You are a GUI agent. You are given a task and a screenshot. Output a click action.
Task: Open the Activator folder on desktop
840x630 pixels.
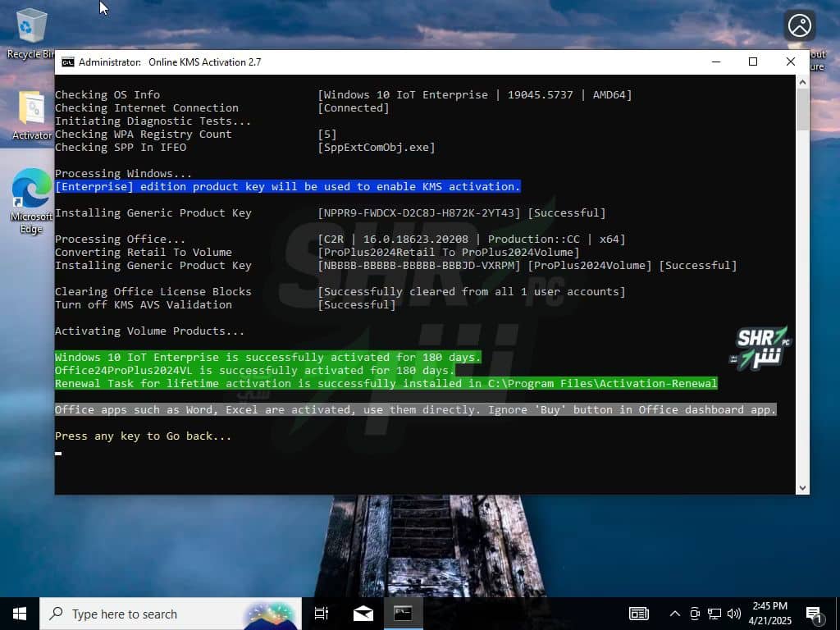coord(31,116)
